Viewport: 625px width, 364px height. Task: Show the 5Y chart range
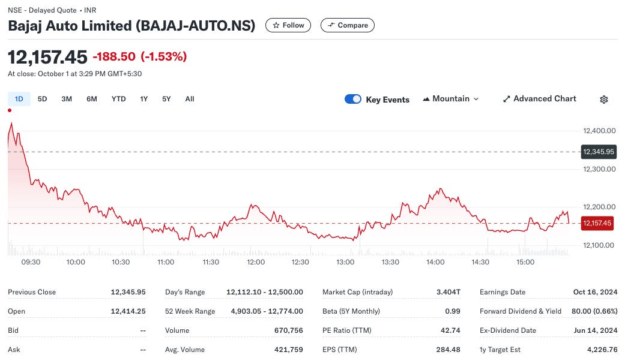coord(166,99)
